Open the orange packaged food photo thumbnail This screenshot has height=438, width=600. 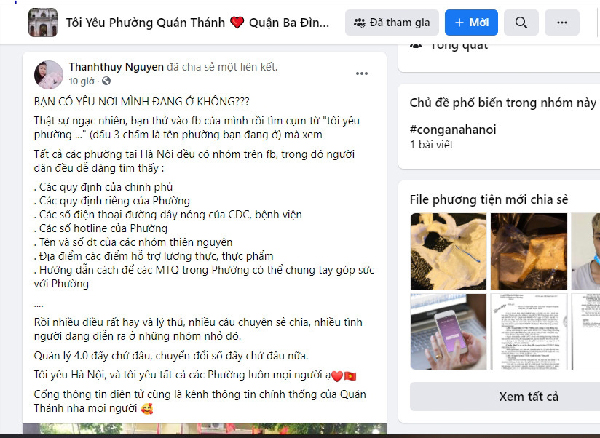529,251
